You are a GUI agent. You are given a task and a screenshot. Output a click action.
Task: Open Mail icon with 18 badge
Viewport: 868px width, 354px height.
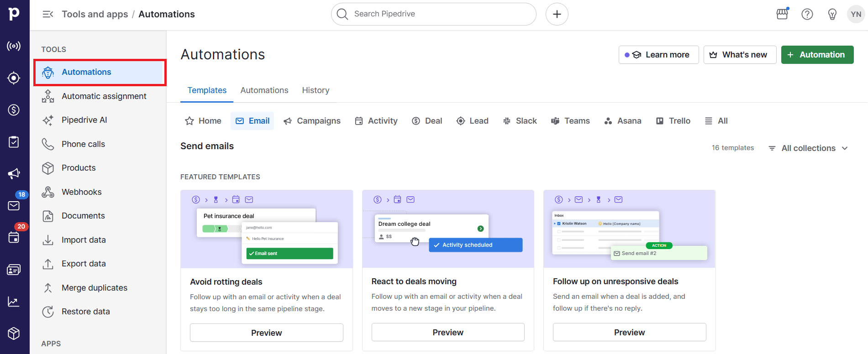(x=14, y=206)
